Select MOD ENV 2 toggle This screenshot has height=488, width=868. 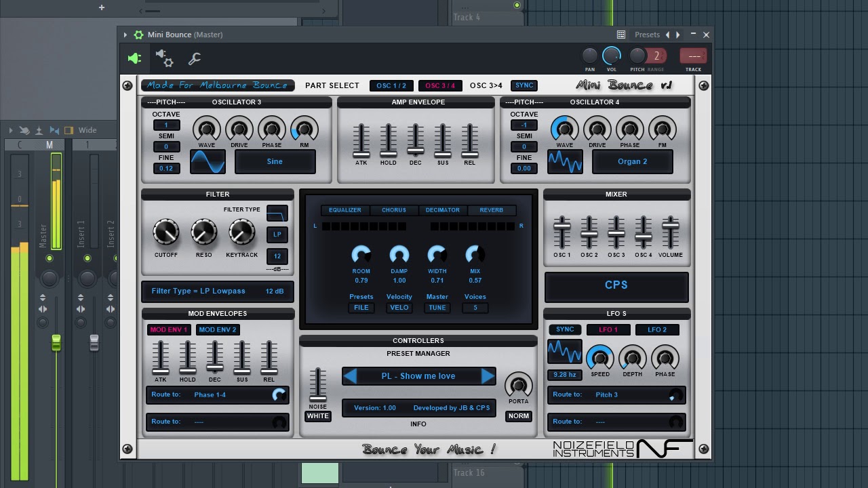coord(218,330)
